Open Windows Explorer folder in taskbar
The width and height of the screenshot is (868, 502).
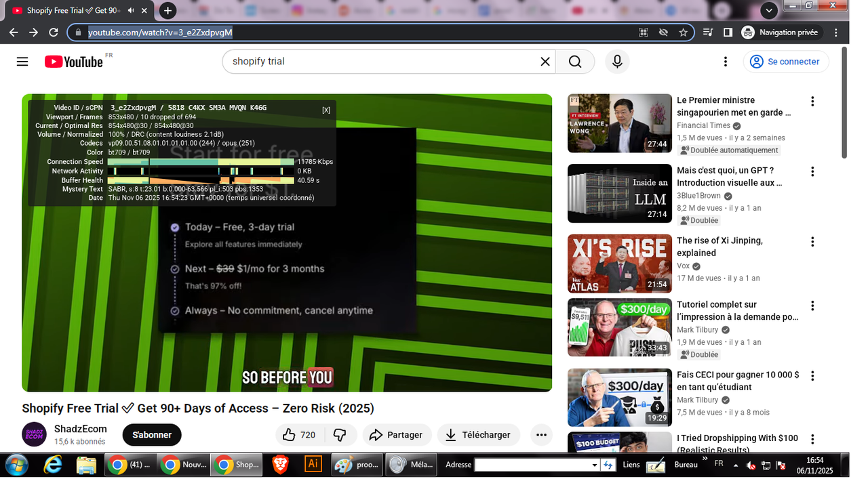pos(86,465)
